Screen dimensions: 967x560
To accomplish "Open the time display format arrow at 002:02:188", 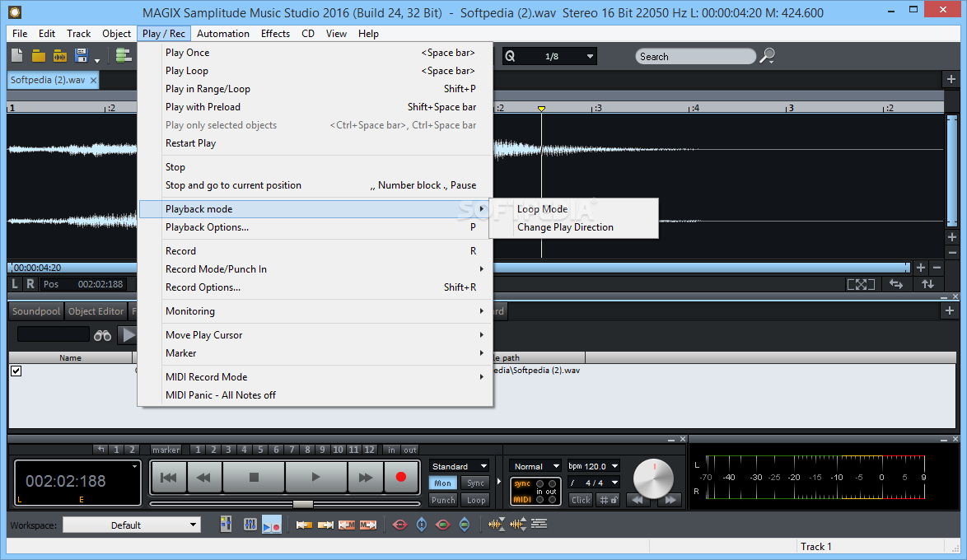I will [x=134, y=467].
